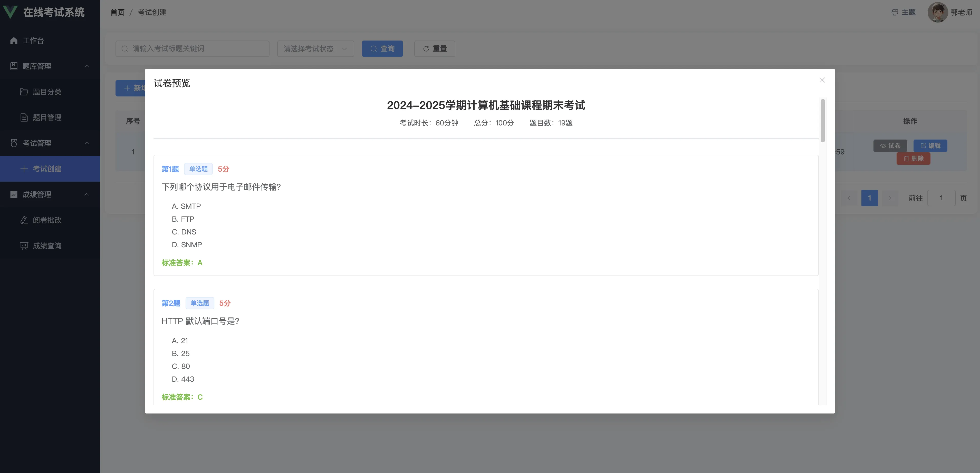This screenshot has width=980, height=473.
Task: Click the folder icon for 题目分类
Action: [x=24, y=92]
